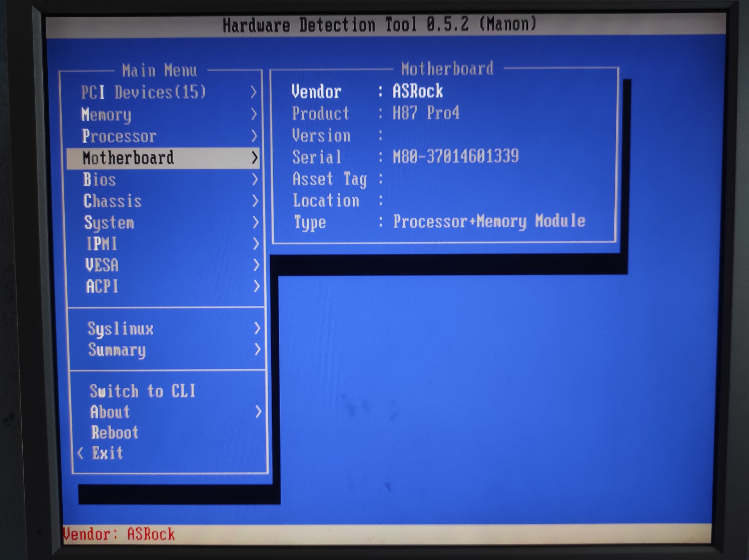Screen dimensions: 749x560
Task: Select the Memory menu item
Action: point(106,115)
